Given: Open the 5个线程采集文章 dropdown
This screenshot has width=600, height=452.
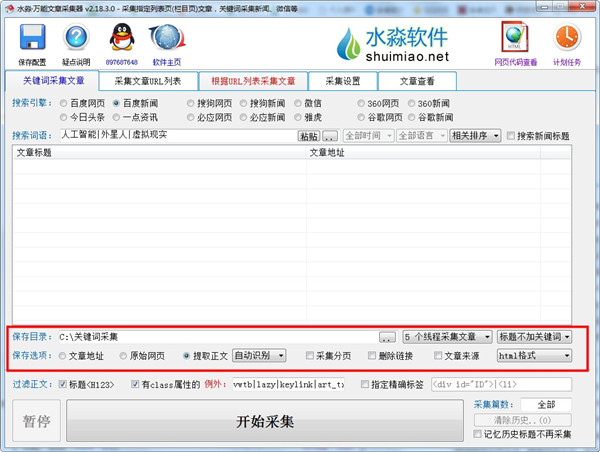Looking at the screenshot, I should (447, 337).
